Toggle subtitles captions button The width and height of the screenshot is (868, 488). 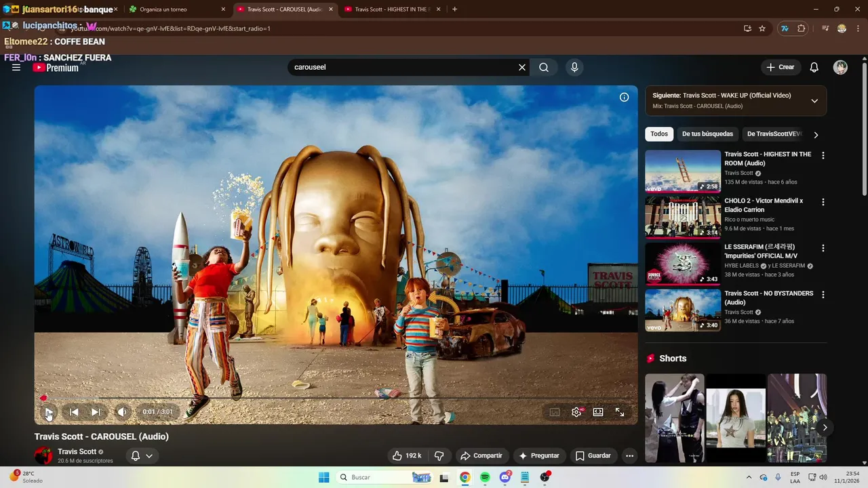click(555, 412)
